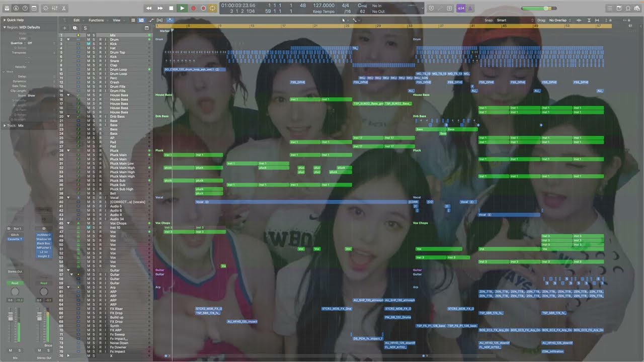The width and height of the screenshot is (644, 362).
Task: Open the Functions menu in Tracks area
Action: 98,20
